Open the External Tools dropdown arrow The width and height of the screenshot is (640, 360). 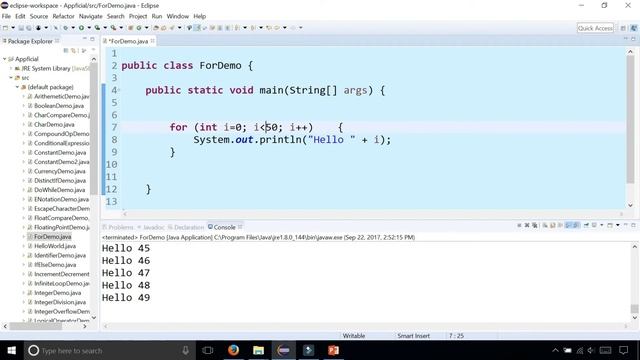[121, 28]
